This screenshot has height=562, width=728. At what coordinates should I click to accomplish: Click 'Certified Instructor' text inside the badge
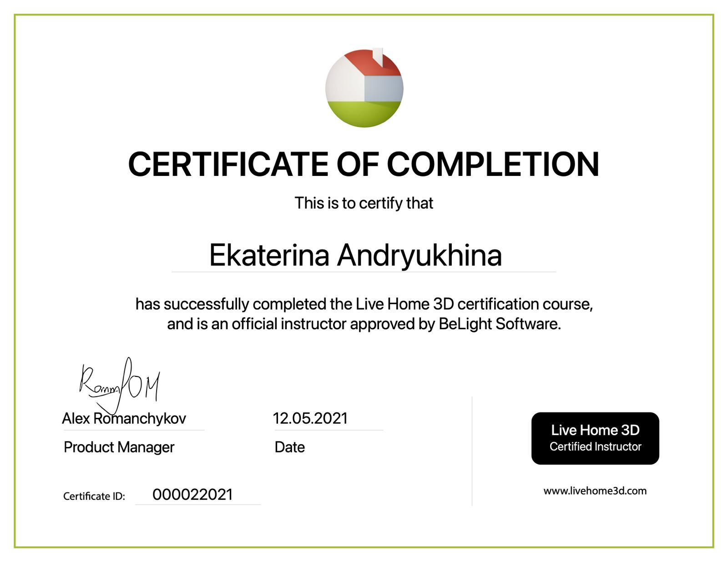coord(595,447)
